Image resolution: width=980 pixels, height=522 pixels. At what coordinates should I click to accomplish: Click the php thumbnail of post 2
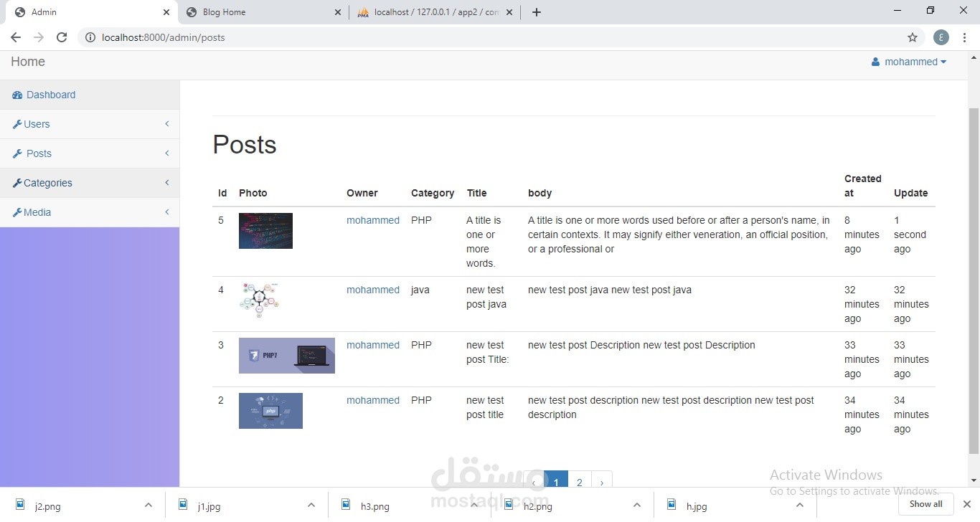click(x=270, y=411)
